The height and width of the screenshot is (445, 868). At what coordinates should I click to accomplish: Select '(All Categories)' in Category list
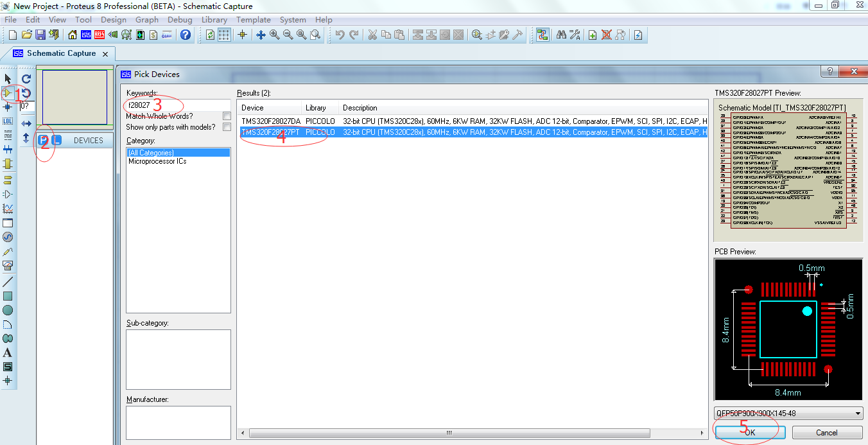click(178, 153)
